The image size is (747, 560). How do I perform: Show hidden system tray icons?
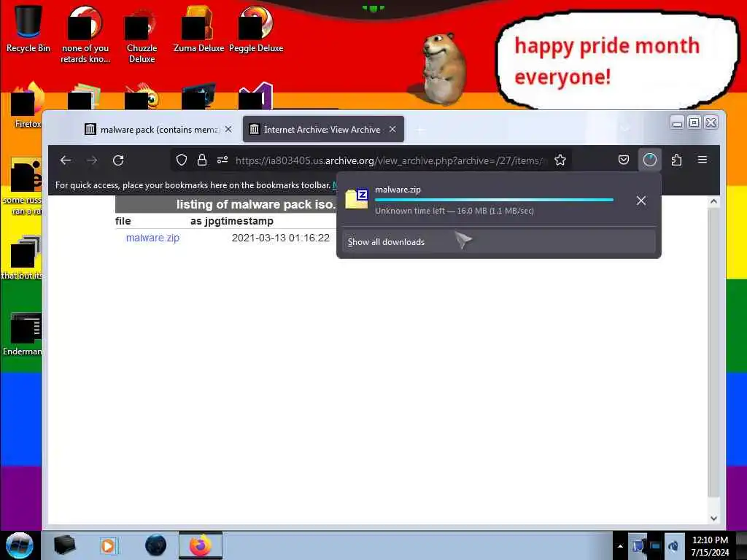(x=620, y=545)
